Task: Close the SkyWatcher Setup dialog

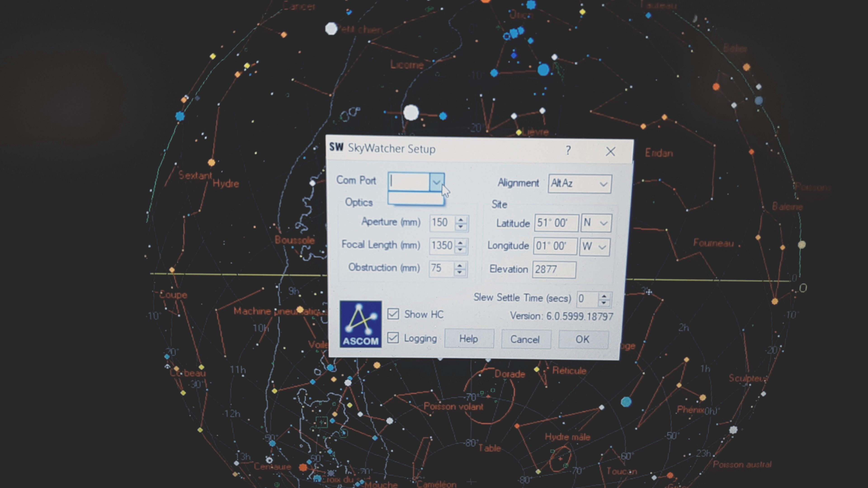Action: [x=610, y=152]
